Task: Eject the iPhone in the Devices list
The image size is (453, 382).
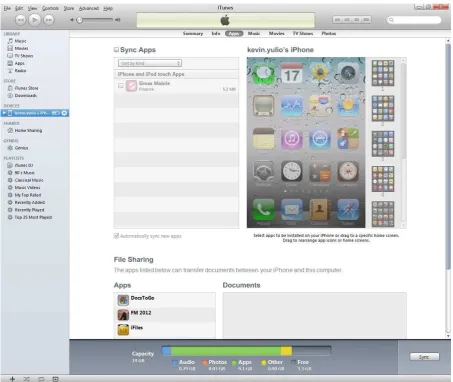Action: coord(64,113)
